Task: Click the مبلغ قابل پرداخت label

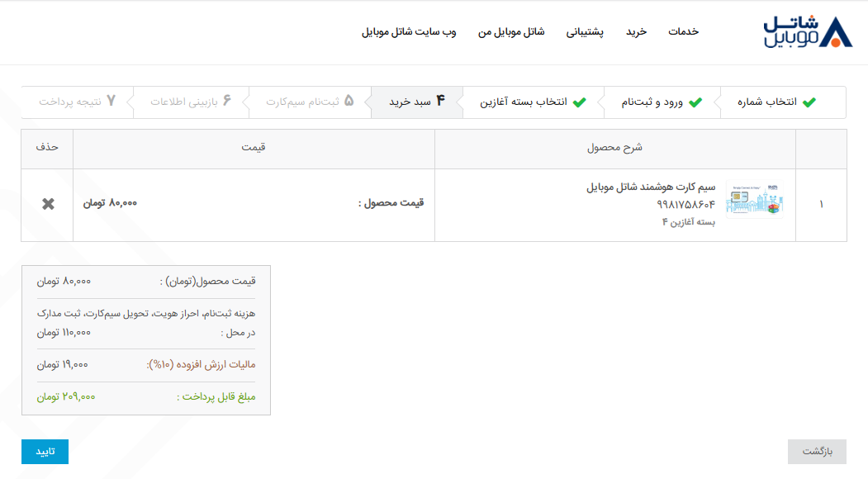Action: point(216,396)
